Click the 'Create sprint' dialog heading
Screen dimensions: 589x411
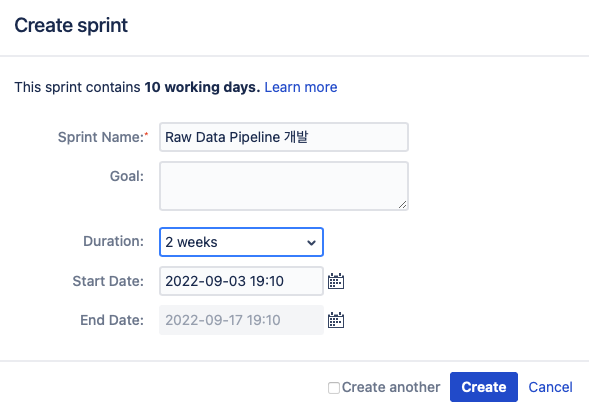(71, 26)
